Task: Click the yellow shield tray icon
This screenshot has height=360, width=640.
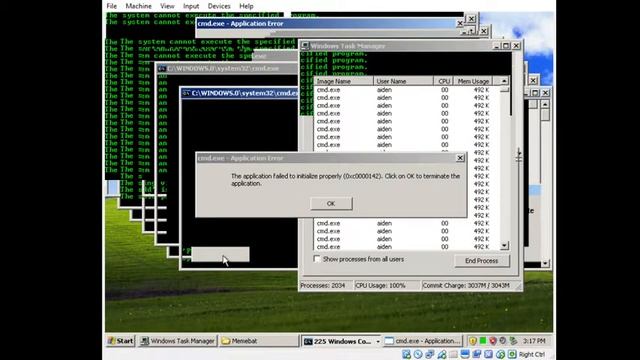Action: pyautogui.click(x=473, y=341)
